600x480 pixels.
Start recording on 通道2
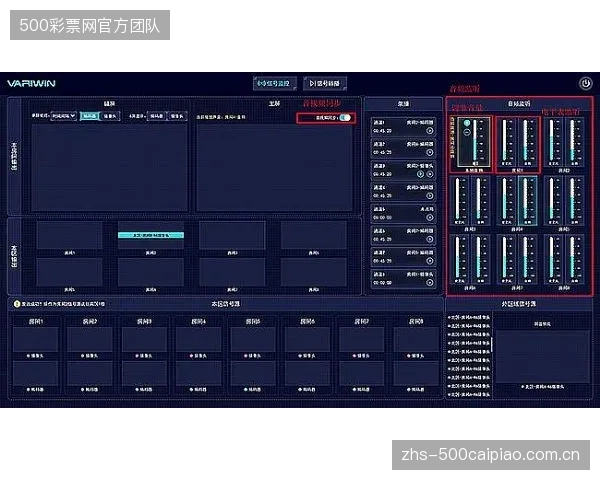coord(430,152)
